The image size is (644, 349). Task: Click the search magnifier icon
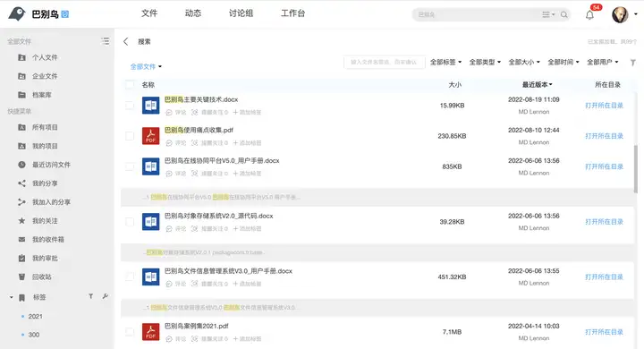pos(563,14)
